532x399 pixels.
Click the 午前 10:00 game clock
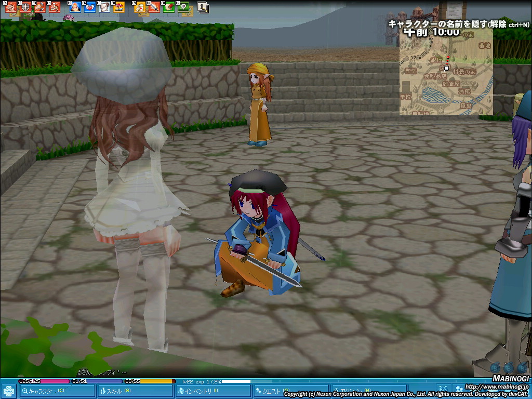tap(432, 32)
